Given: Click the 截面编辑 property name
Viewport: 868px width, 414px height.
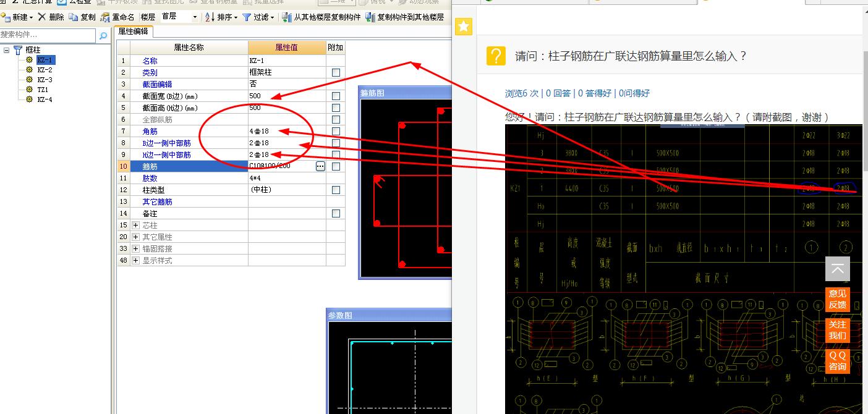Looking at the screenshot, I should coord(157,84).
